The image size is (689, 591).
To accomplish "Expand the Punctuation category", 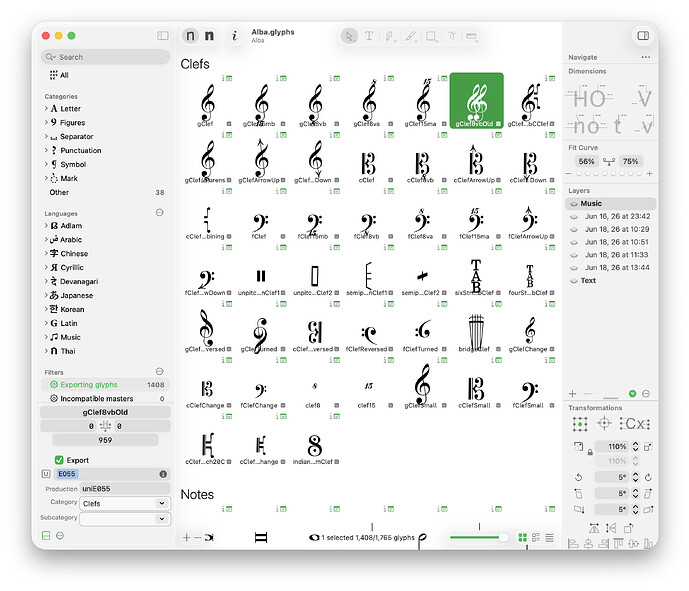I will [x=46, y=150].
